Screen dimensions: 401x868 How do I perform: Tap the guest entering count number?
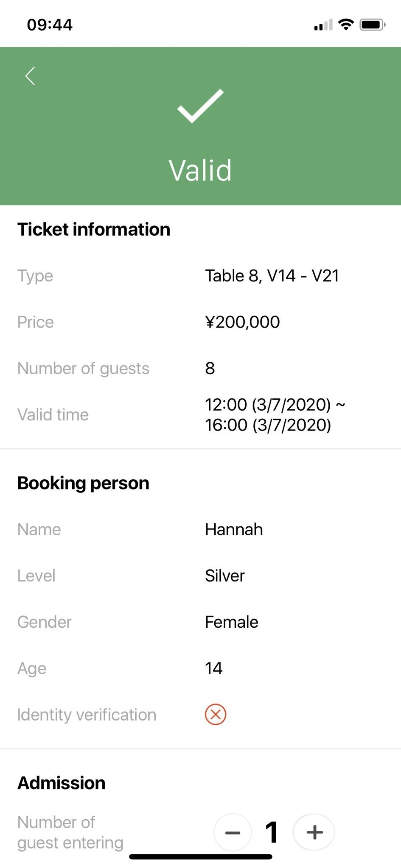272,832
